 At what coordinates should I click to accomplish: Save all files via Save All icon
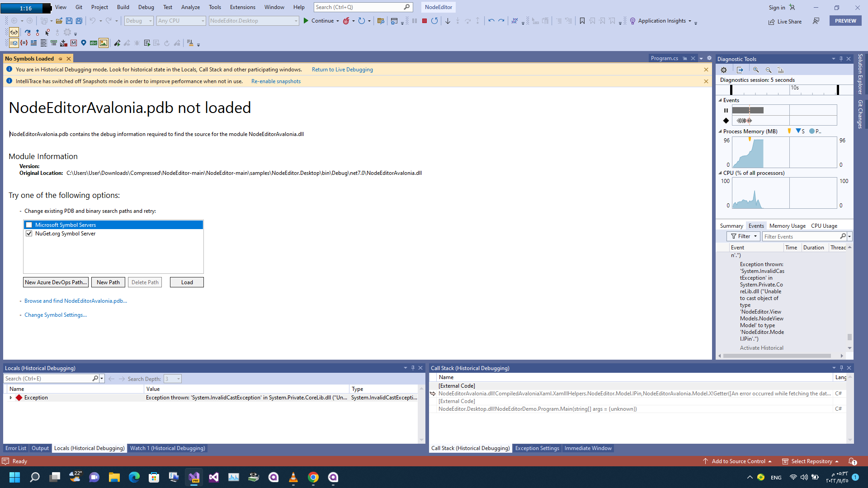79,21
